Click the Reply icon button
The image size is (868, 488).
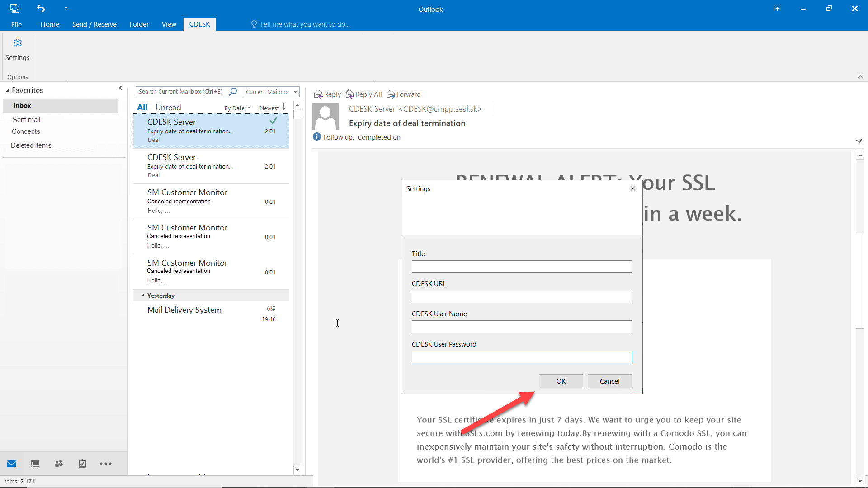pyautogui.click(x=327, y=94)
